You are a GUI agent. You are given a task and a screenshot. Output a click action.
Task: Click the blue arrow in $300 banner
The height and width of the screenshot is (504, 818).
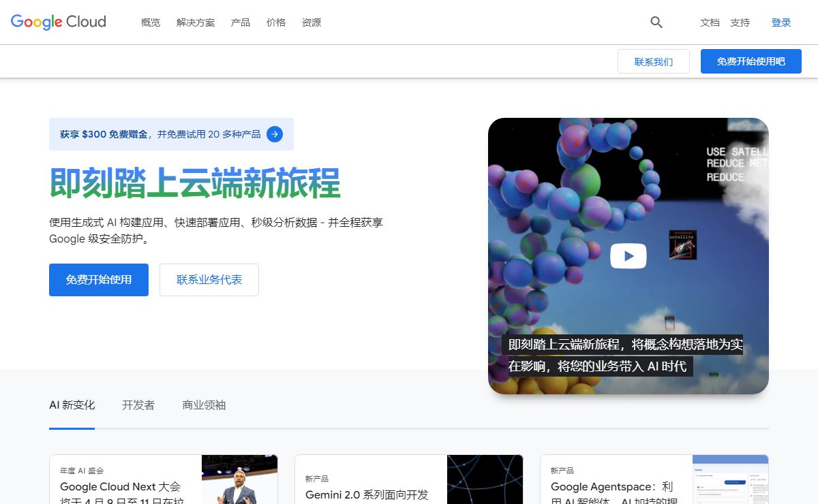(x=275, y=134)
